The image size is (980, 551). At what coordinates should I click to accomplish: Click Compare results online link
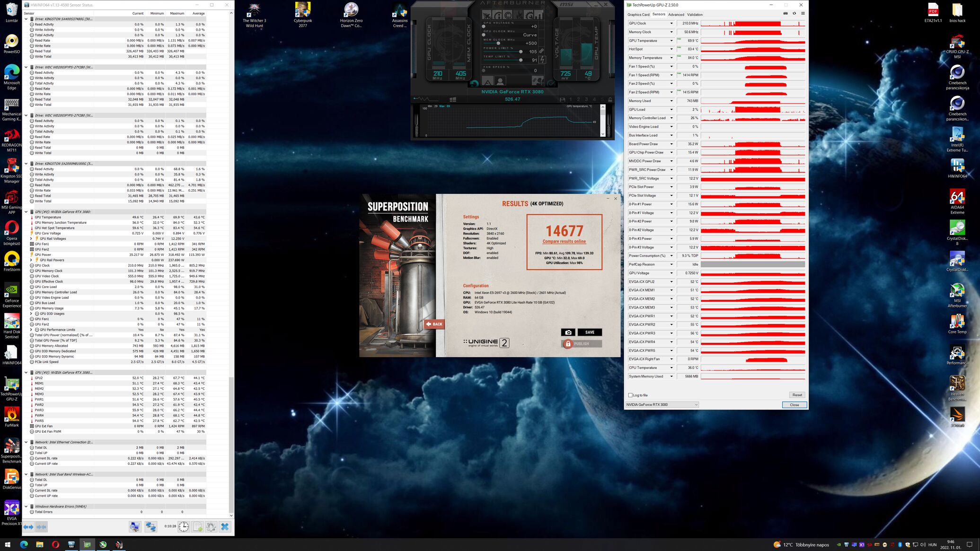[564, 241]
